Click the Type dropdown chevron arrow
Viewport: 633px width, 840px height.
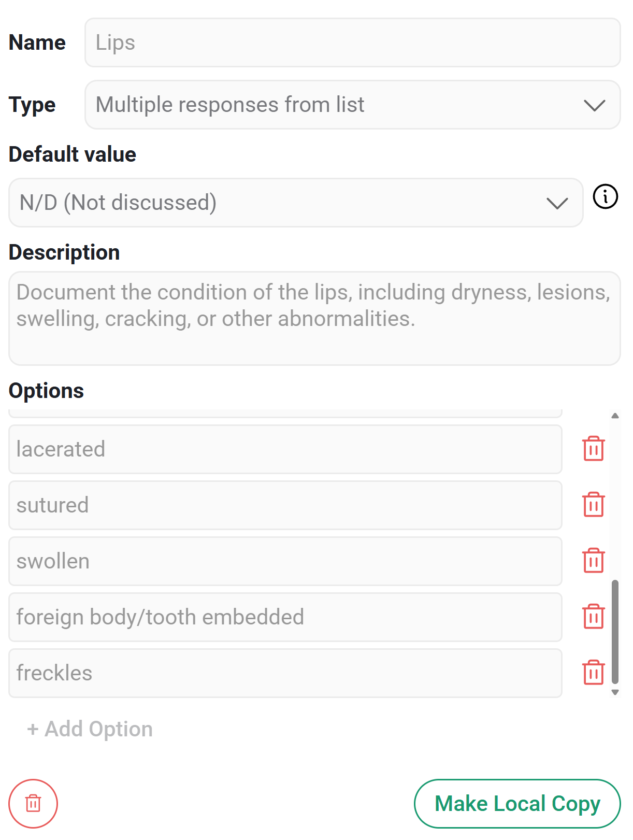pyautogui.click(x=594, y=105)
